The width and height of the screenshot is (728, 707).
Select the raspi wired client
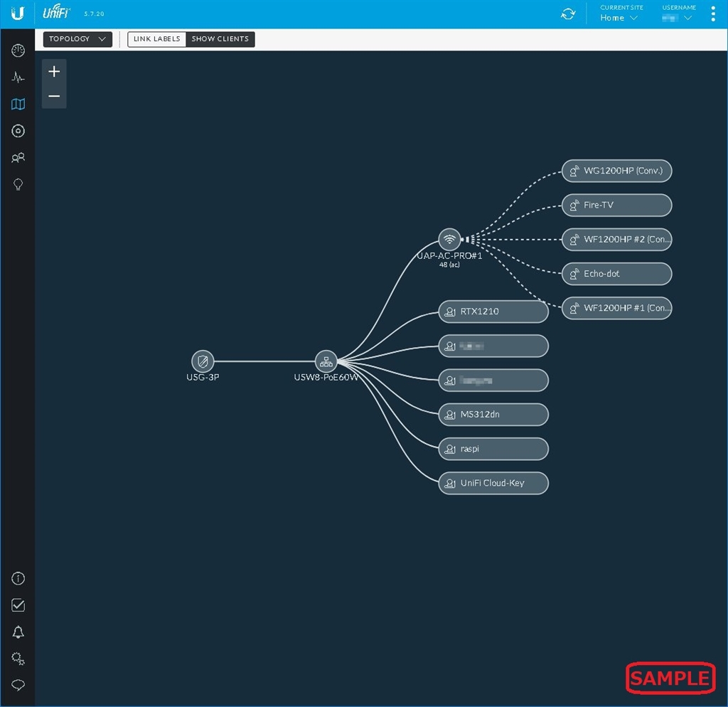click(493, 449)
